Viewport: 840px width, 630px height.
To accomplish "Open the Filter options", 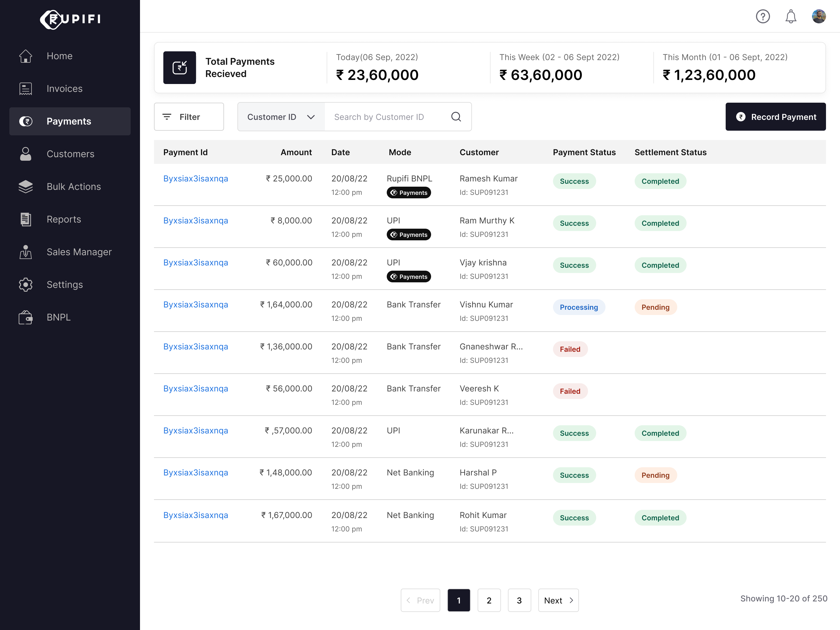I will (x=189, y=117).
